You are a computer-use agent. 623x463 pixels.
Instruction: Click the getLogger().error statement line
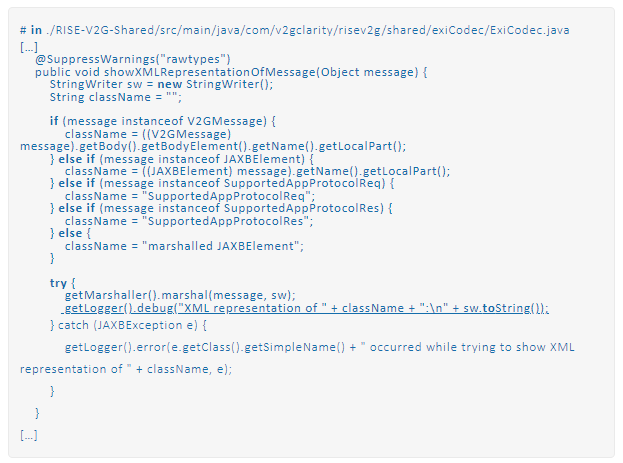click(x=319, y=347)
